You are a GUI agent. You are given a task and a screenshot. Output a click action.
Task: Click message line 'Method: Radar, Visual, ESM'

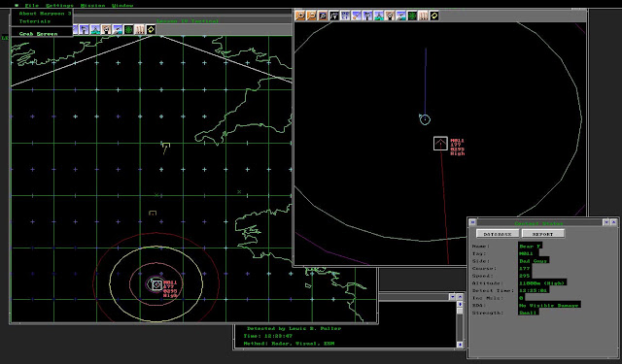click(289, 344)
